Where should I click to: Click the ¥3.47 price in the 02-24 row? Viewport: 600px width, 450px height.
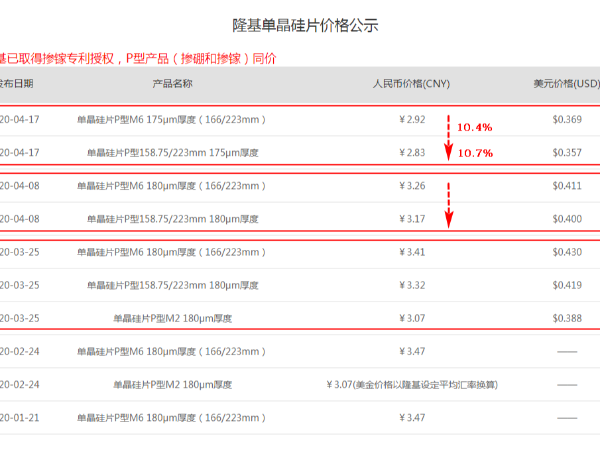click(x=412, y=352)
